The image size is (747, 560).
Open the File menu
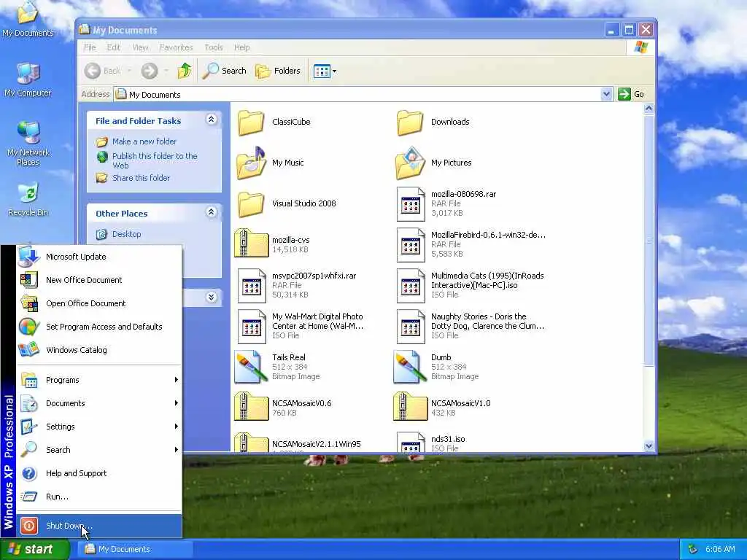90,47
